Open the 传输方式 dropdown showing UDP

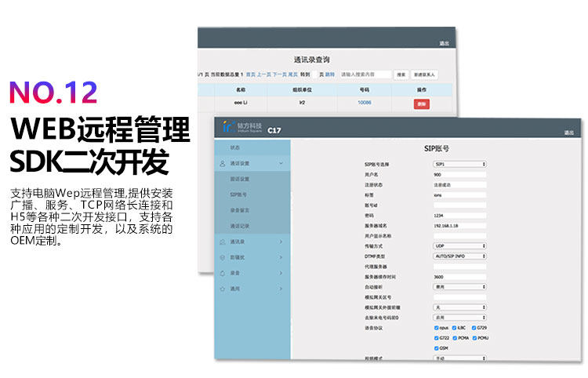(459, 246)
